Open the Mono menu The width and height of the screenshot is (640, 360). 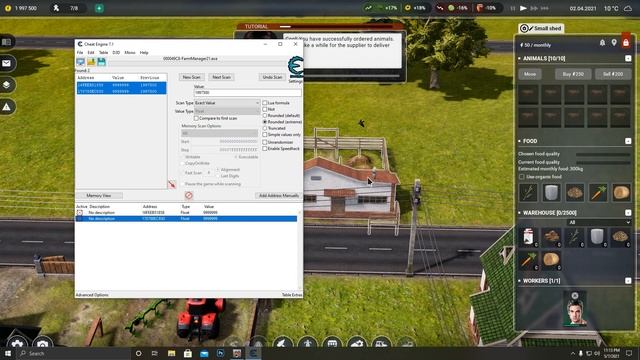coord(130,53)
